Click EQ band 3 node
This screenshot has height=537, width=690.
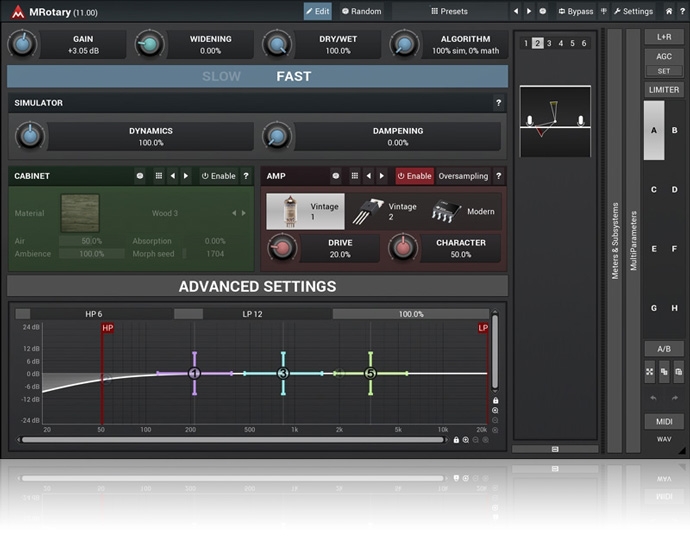coord(283,373)
